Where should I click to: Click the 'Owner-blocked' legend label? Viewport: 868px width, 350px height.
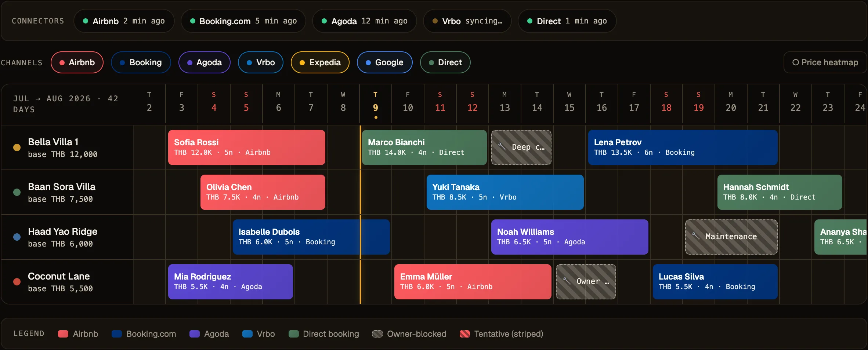[417, 334]
